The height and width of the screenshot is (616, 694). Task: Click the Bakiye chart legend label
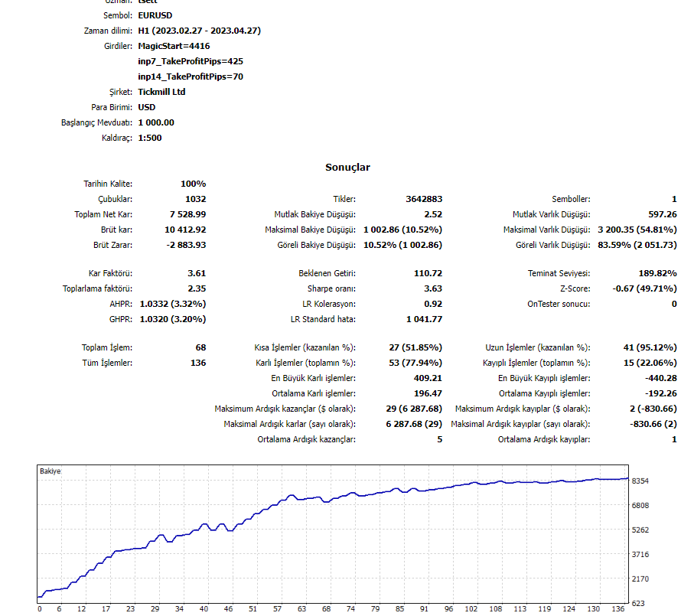coord(50,471)
